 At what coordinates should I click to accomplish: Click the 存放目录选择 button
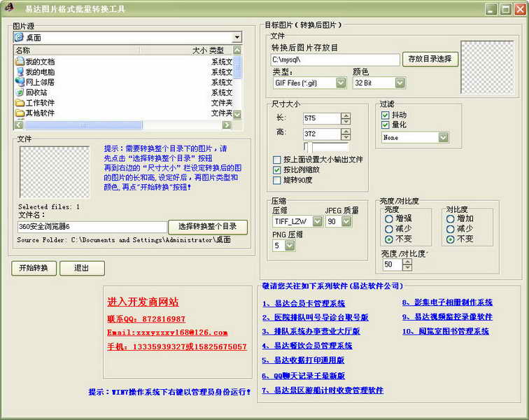tap(430, 59)
